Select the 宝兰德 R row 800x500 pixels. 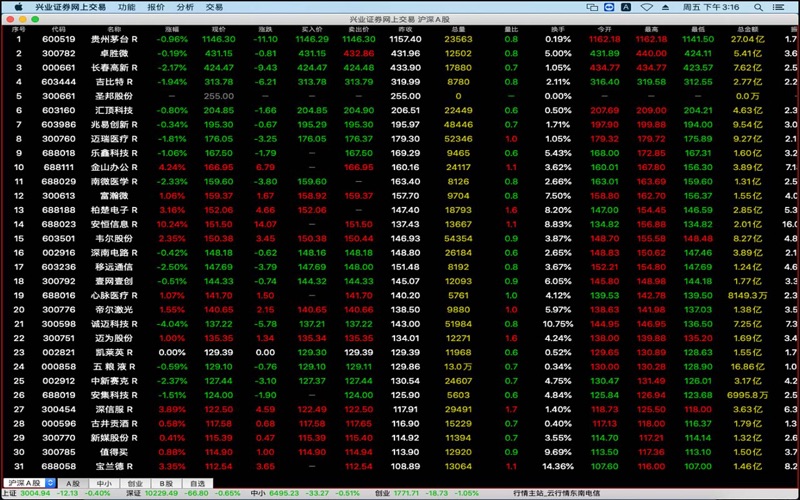click(x=400, y=467)
